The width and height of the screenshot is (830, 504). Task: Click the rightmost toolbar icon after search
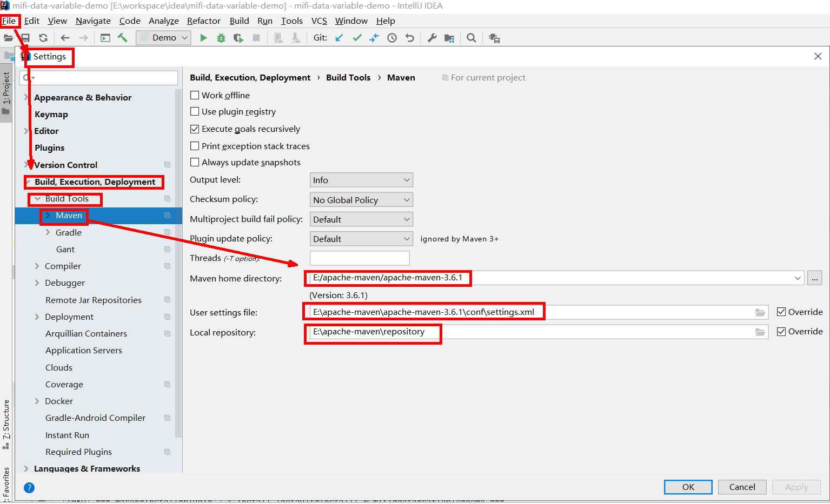494,38
